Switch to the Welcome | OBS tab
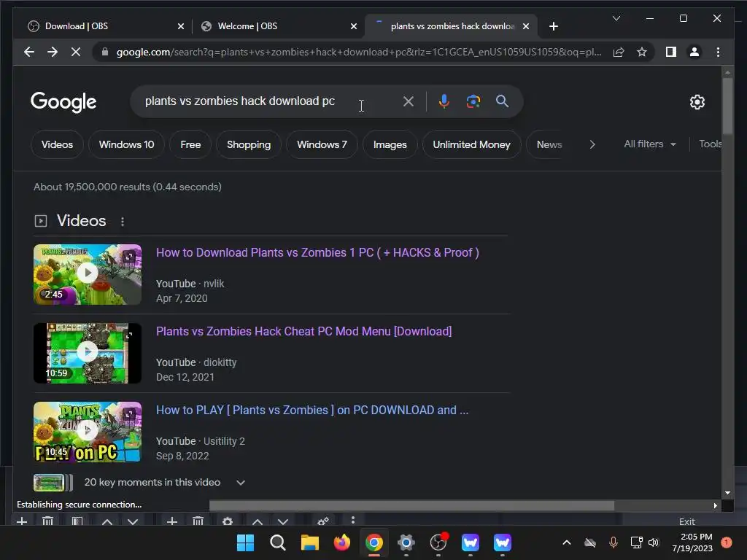 pyautogui.click(x=278, y=26)
